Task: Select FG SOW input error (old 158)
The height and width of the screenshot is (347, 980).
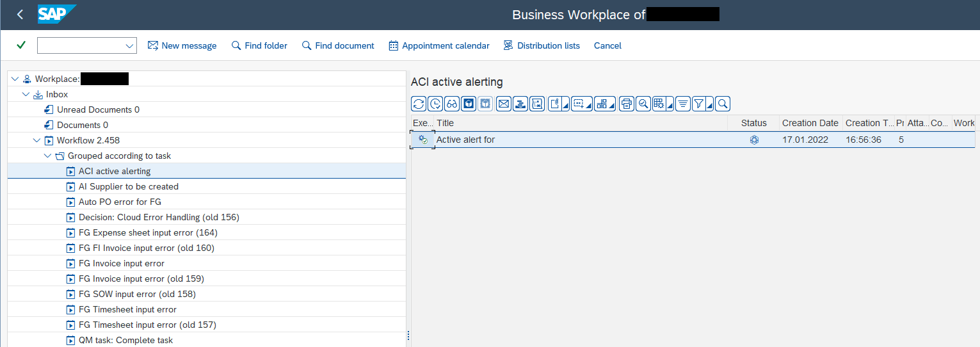Action: 137,294
